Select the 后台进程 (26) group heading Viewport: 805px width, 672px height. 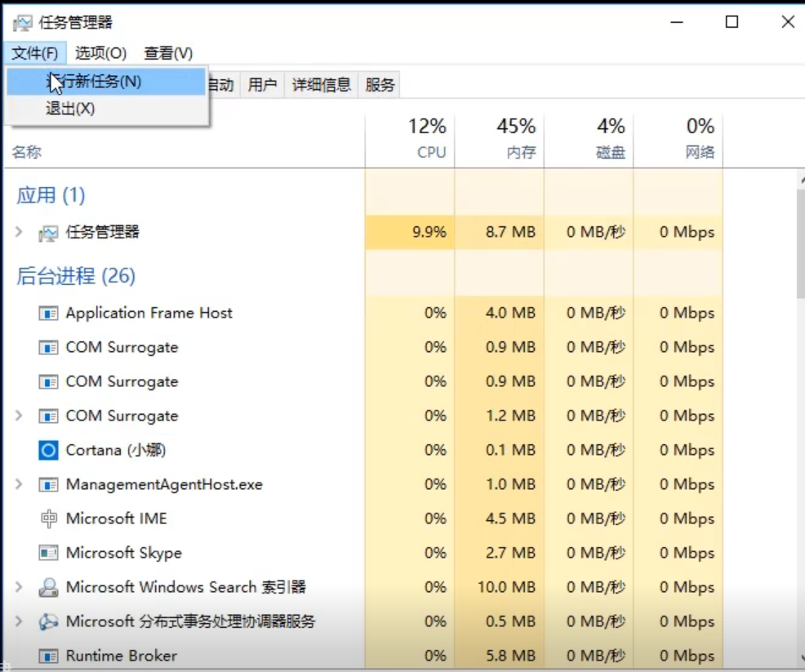[x=76, y=276]
